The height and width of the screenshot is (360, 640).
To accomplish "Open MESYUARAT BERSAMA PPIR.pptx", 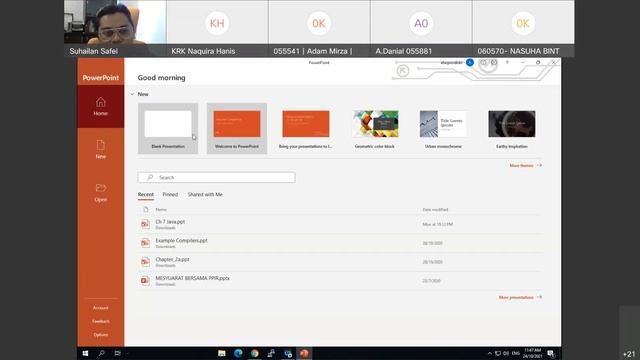I will [x=340, y=281].
